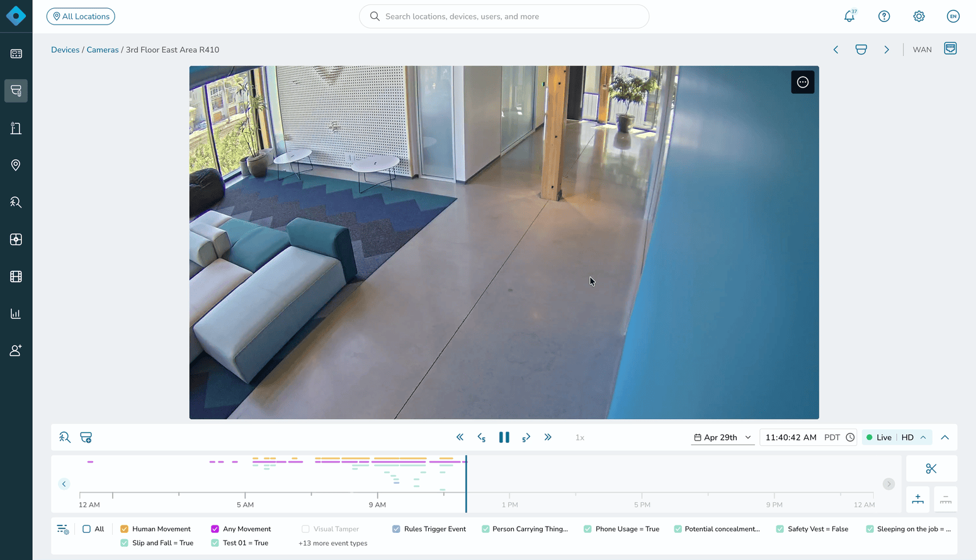
Task: Open the notifications bell
Action: point(849,16)
